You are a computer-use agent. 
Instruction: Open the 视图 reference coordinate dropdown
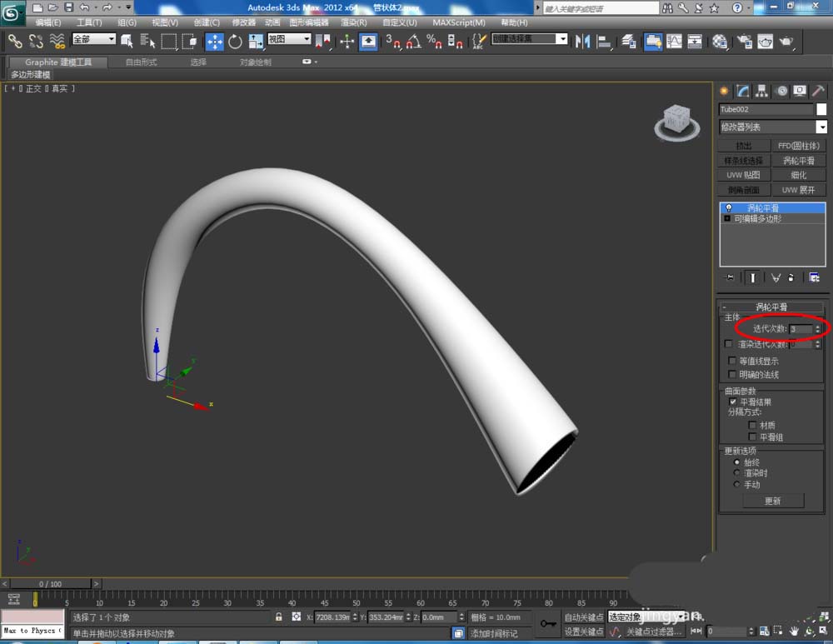click(x=289, y=39)
